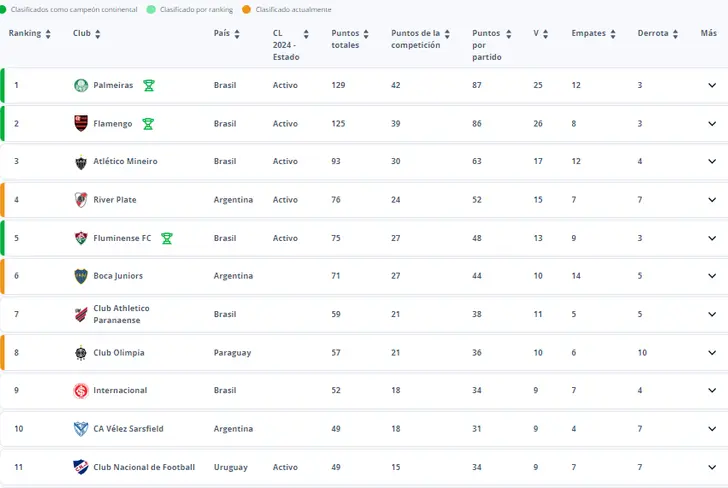
Task: Click the Athletico Paranaense club crest
Action: [x=81, y=314]
